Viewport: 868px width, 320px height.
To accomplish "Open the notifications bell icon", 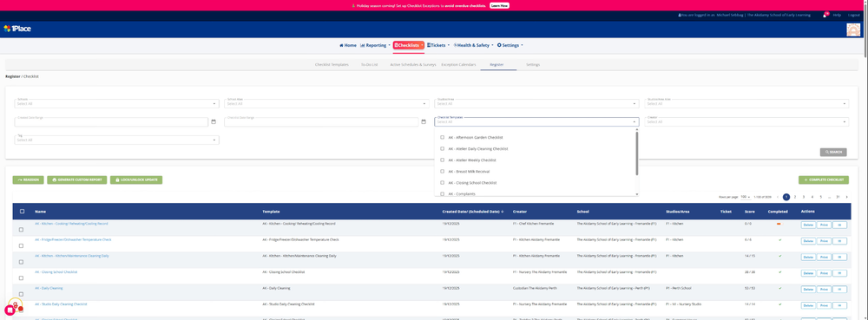I will tap(825, 15).
